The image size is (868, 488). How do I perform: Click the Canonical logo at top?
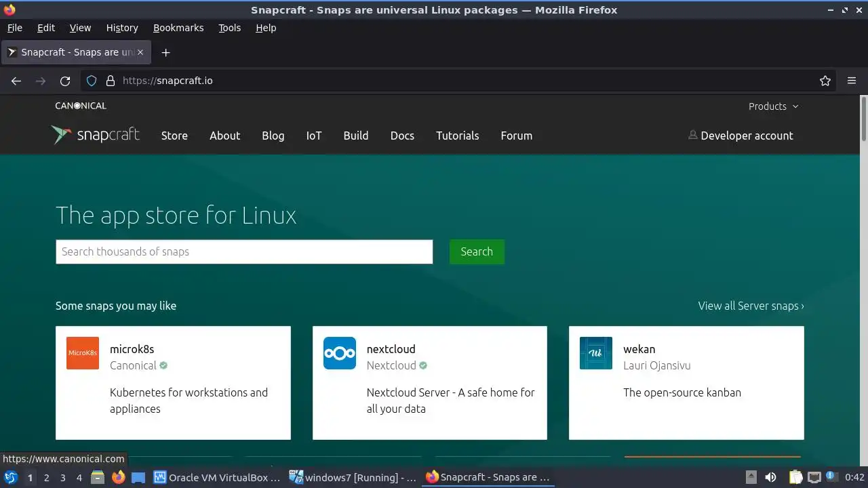(x=81, y=106)
